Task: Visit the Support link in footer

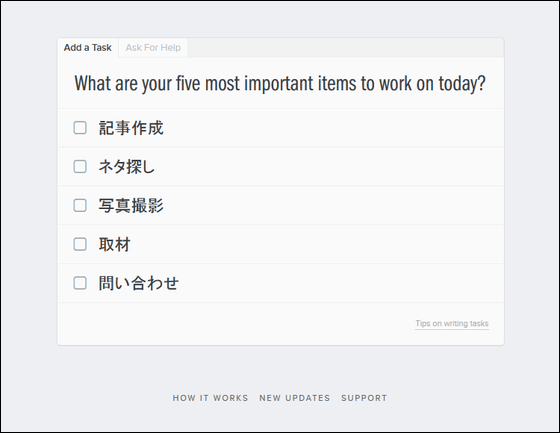Action: click(364, 398)
